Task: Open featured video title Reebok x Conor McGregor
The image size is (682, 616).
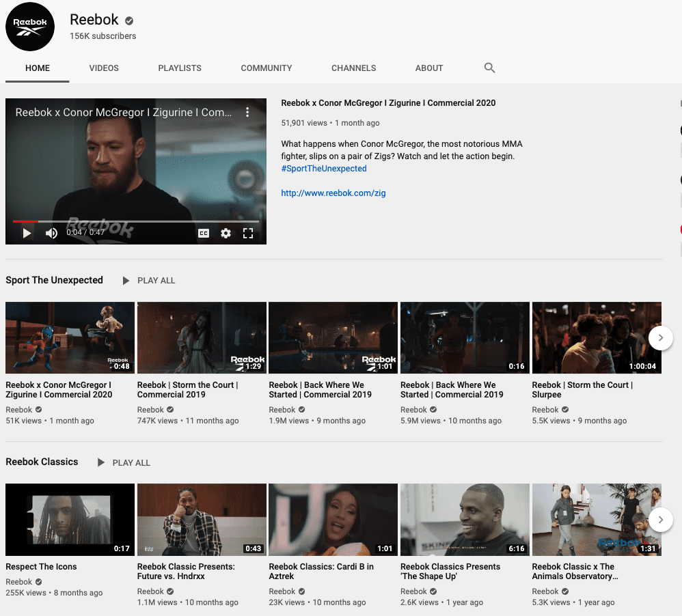Action: tap(388, 103)
